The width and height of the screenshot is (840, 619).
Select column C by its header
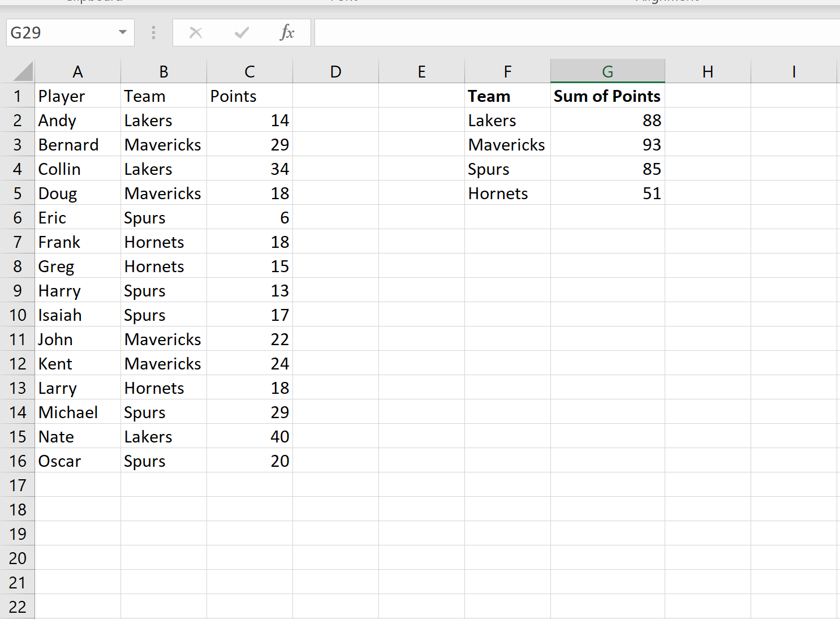tap(249, 71)
